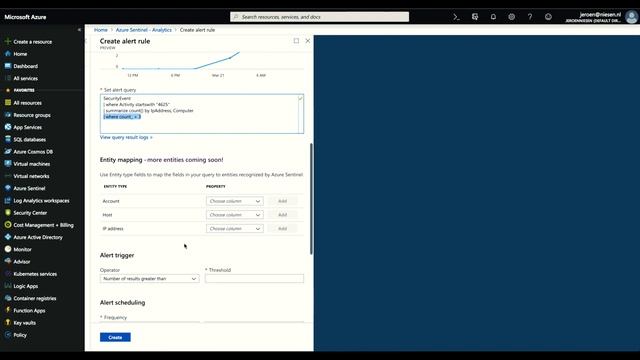Open Advisor in the sidebar
This screenshot has width=640, height=360.
22,262
